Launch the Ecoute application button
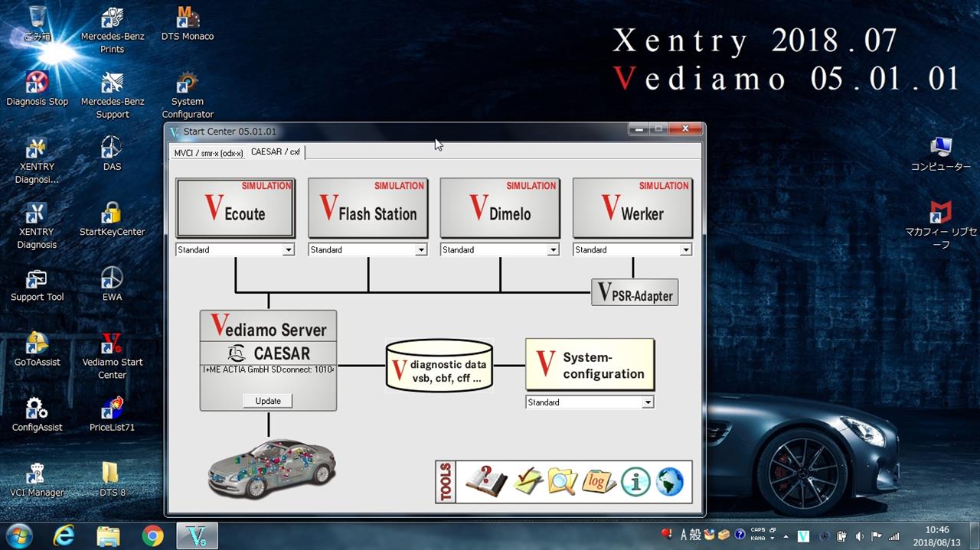Screen dimensions: 980x550 click(236, 208)
